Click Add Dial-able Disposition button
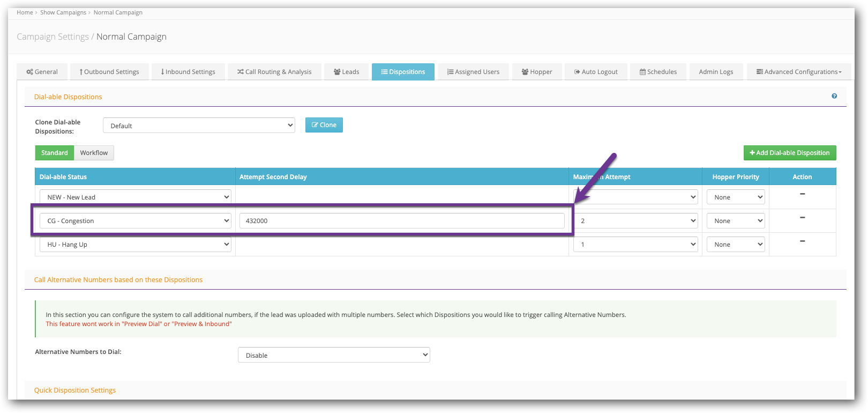This screenshot has width=868, height=413. [789, 153]
